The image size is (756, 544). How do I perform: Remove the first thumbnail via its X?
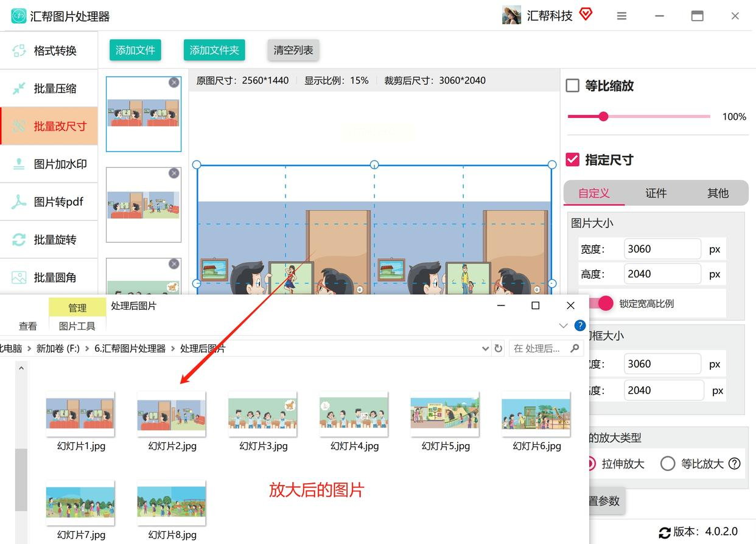[174, 82]
